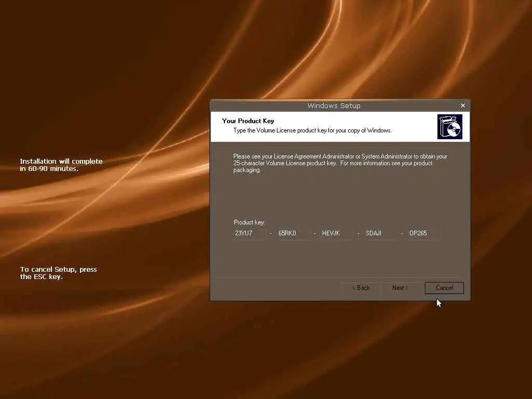532x399 pixels.
Task: Close the Windows Setup dialog
Action: tap(463, 105)
